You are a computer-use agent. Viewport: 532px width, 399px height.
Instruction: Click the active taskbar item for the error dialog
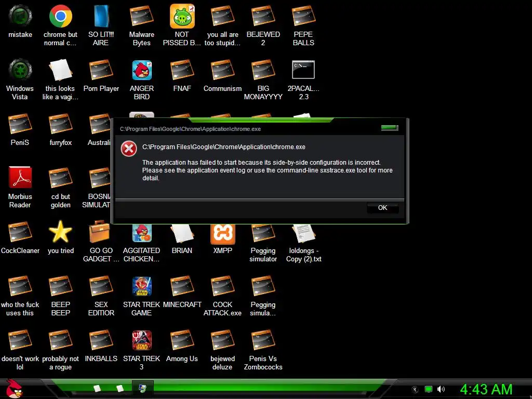142,388
